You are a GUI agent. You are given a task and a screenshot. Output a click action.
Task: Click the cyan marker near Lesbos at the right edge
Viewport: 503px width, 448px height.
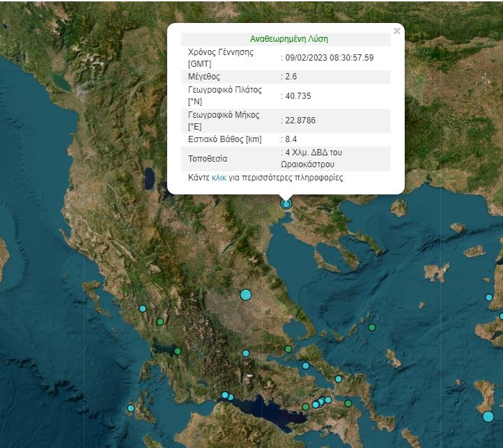489,298
